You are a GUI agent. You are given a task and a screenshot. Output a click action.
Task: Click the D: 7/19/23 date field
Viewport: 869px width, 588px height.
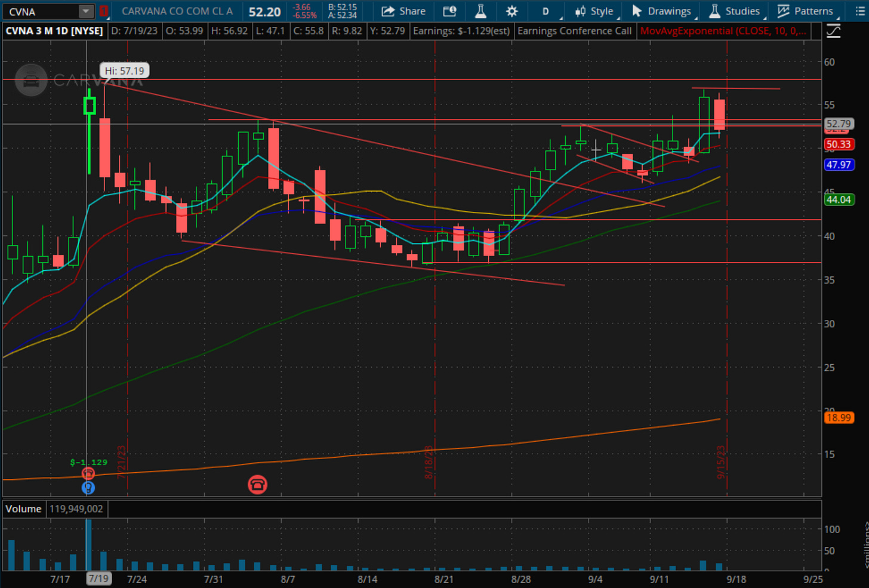point(134,30)
